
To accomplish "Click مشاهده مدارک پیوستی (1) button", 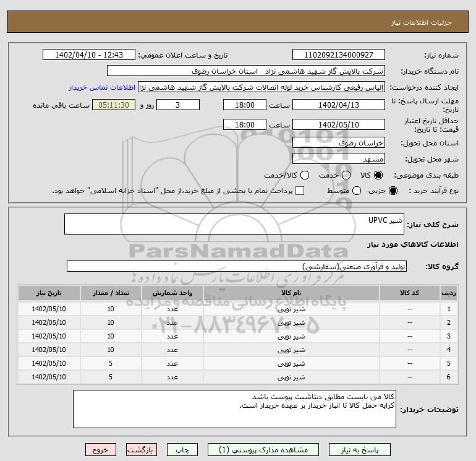I will click(263, 450).
